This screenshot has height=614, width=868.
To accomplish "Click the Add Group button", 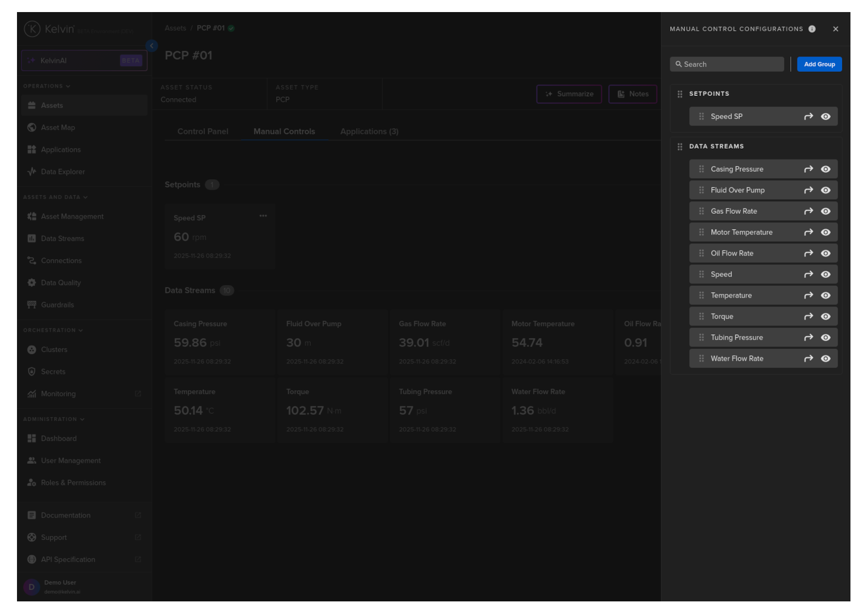I will click(819, 65).
